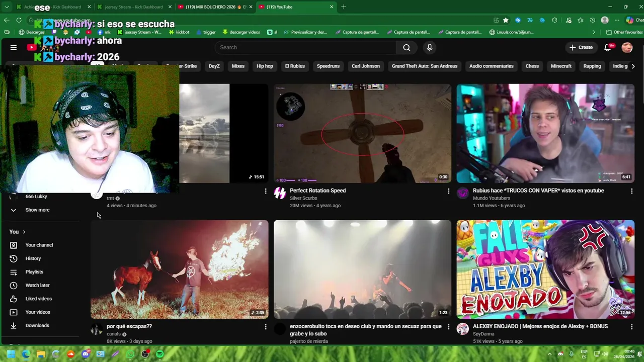Open kickbot bookmark
The image size is (644, 362).
click(179, 32)
